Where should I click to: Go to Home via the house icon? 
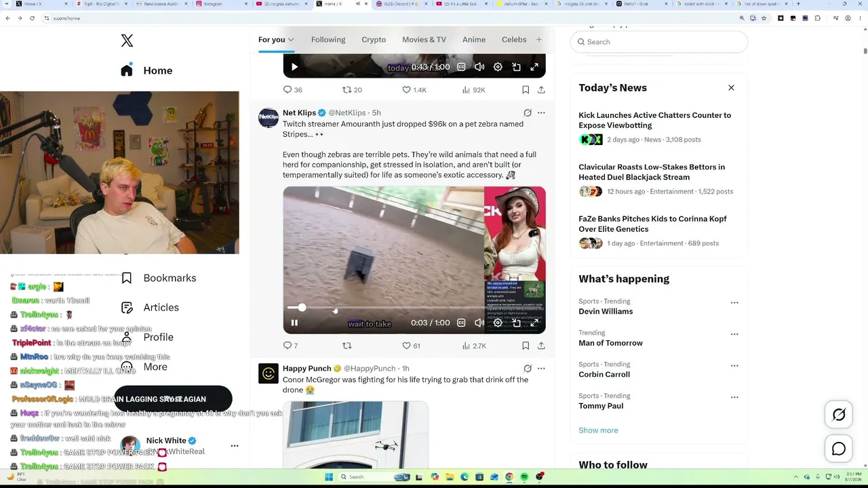(127, 70)
